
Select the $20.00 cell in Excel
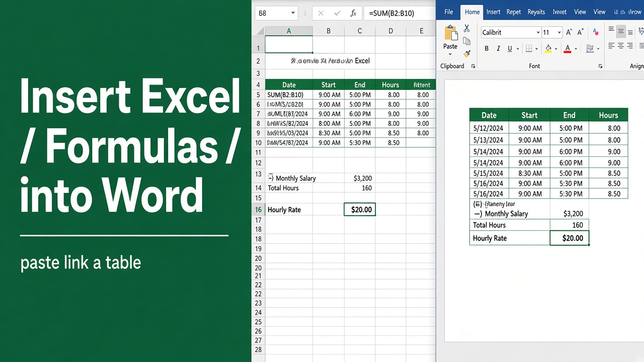360,210
